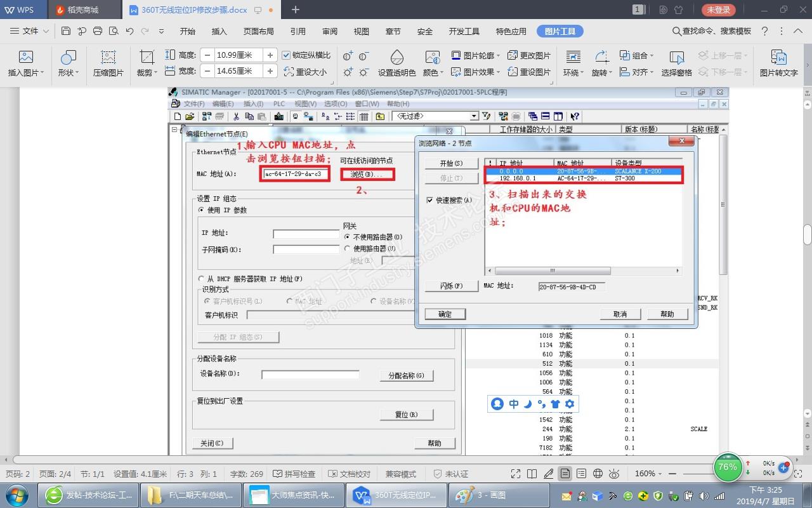Increase picture brightness icon
This screenshot has width=812, height=508.
(348, 72)
